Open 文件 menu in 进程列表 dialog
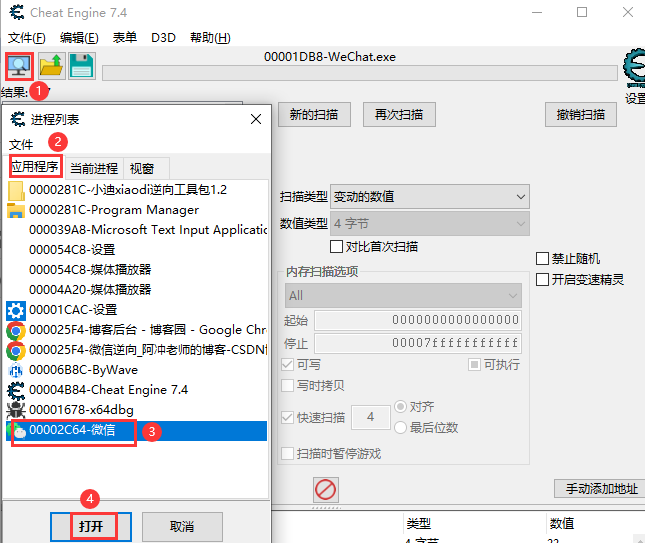 point(21,145)
